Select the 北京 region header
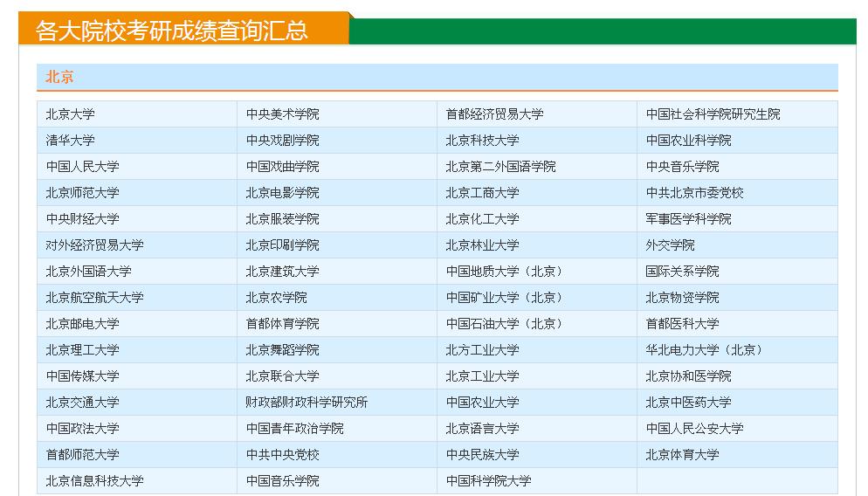Viewport: 868px width, 496px height. [x=60, y=77]
